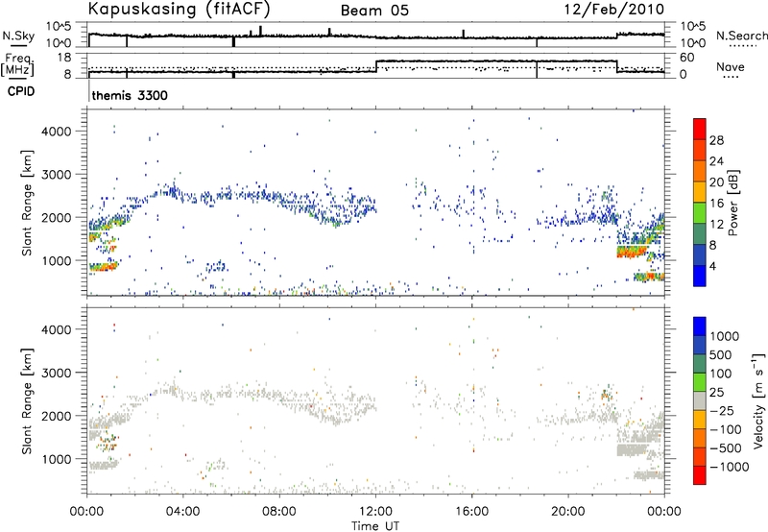The height and width of the screenshot is (532, 768).
Task: Click the 16:00 time tick label
Action: [471, 512]
